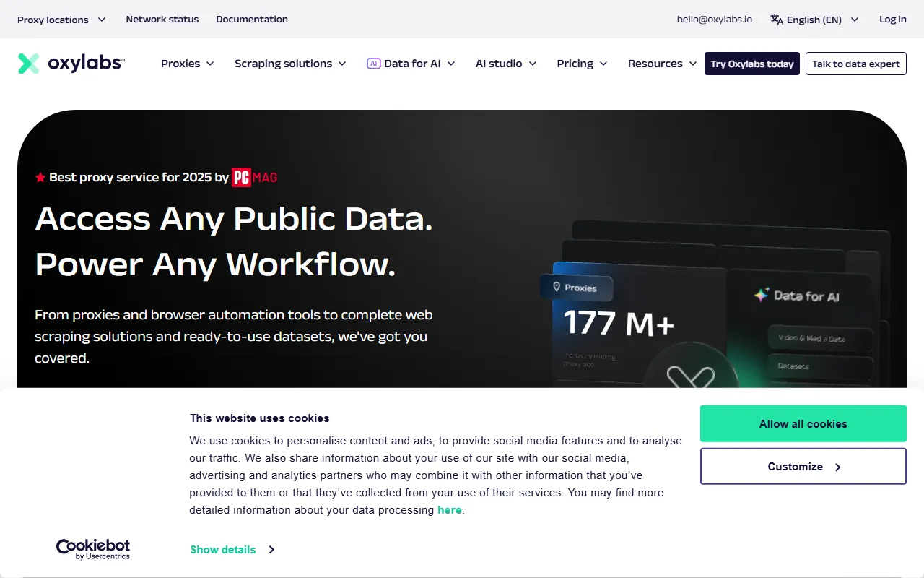Select Documentation in the top menu
Image resolution: width=924 pixels, height=578 pixels.
(x=252, y=20)
